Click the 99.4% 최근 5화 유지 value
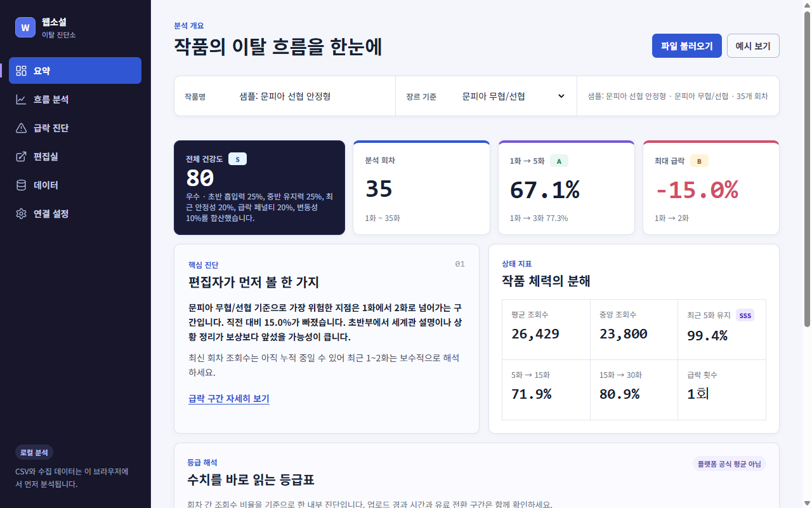Image resolution: width=812 pixels, height=508 pixels. (707, 335)
